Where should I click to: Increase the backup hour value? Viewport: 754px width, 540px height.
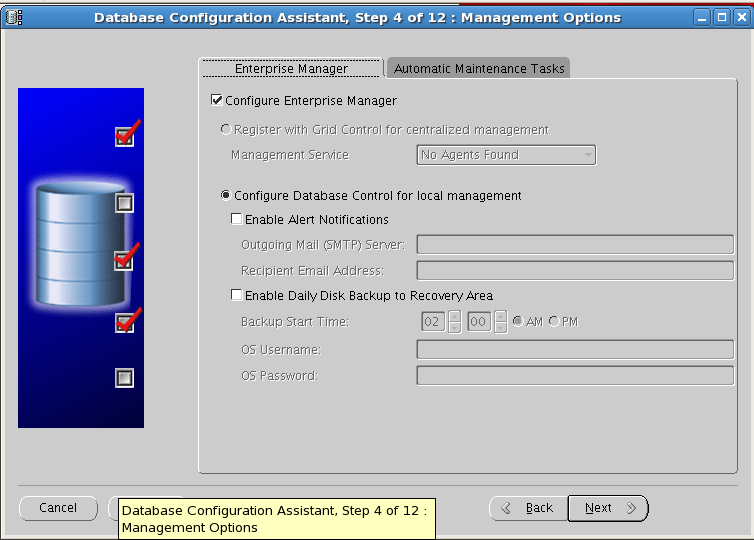454,316
